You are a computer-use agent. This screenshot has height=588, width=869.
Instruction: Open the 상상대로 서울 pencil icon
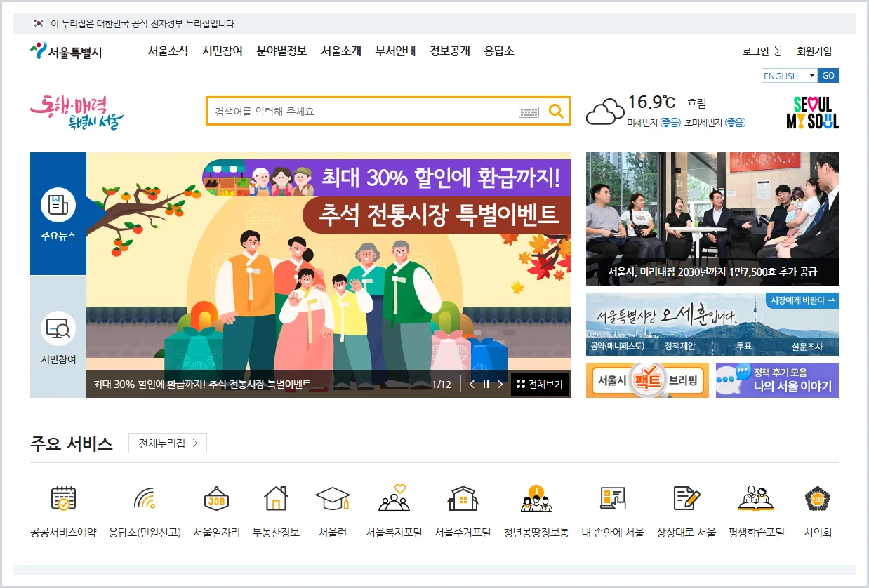(x=686, y=498)
